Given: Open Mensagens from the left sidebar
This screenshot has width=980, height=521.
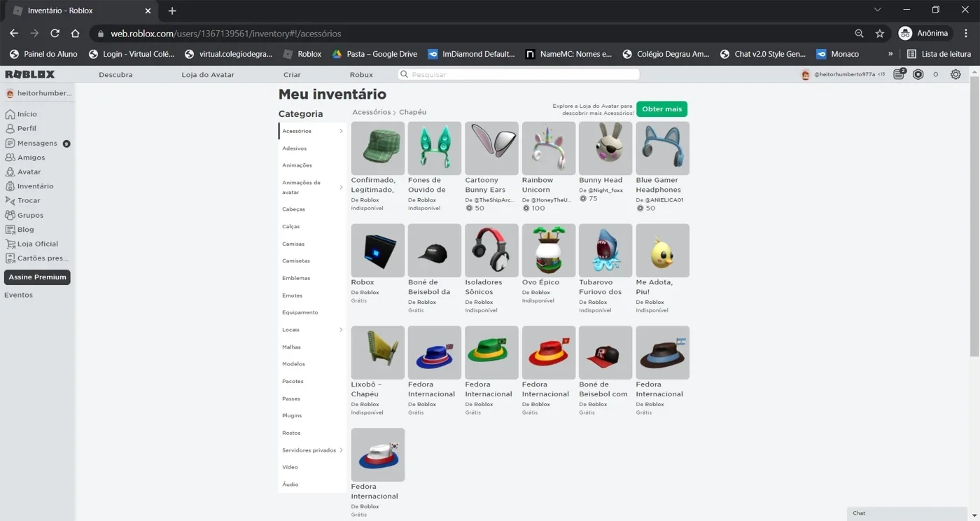Looking at the screenshot, I should 37,143.
